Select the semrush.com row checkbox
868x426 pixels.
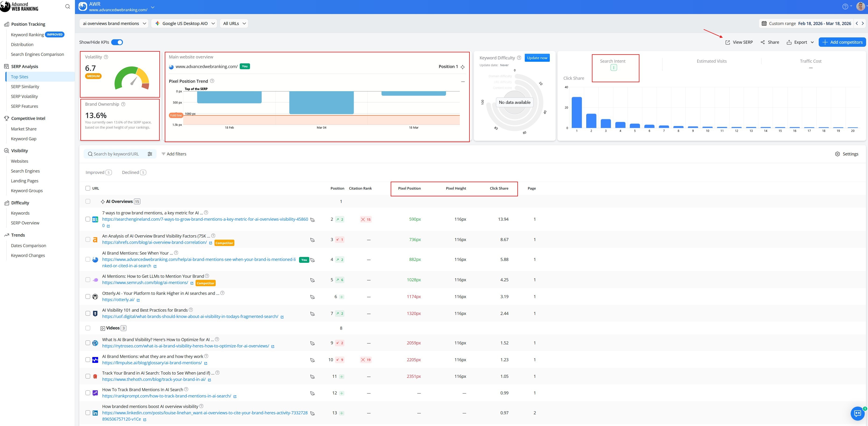(88, 280)
